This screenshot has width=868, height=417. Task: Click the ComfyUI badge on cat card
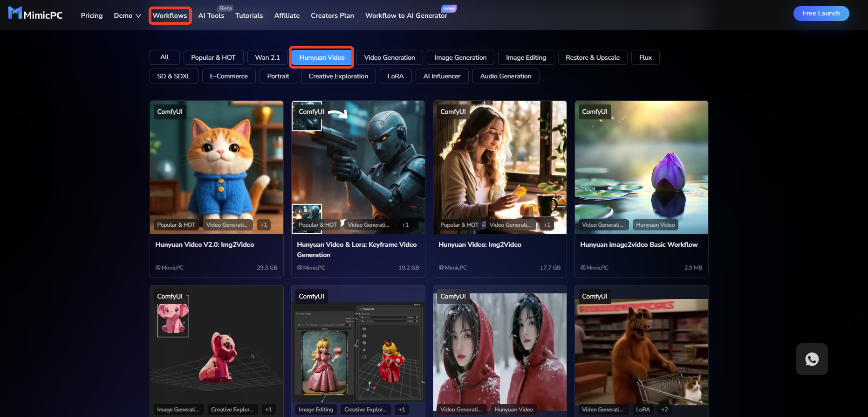click(x=170, y=111)
